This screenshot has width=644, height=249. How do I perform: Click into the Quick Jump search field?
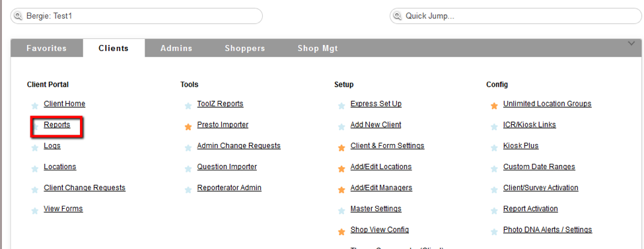tap(515, 16)
